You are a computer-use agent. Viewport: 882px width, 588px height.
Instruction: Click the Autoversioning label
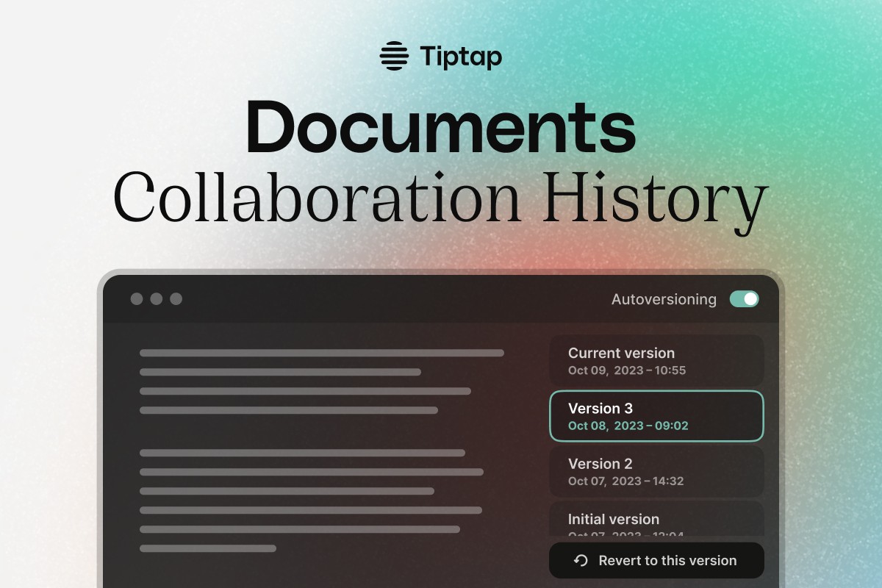coord(664,299)
